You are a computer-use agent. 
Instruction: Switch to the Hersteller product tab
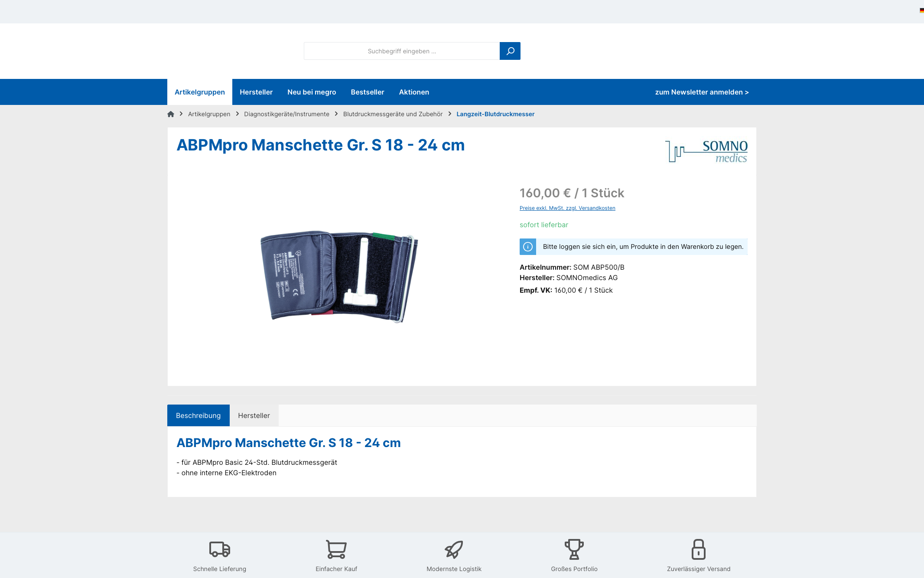254,415
